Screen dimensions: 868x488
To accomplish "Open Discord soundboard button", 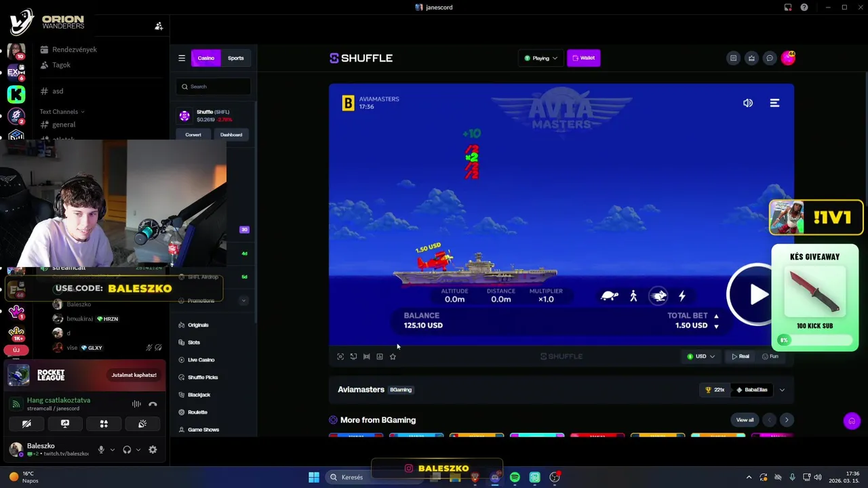I will [142, 424].
